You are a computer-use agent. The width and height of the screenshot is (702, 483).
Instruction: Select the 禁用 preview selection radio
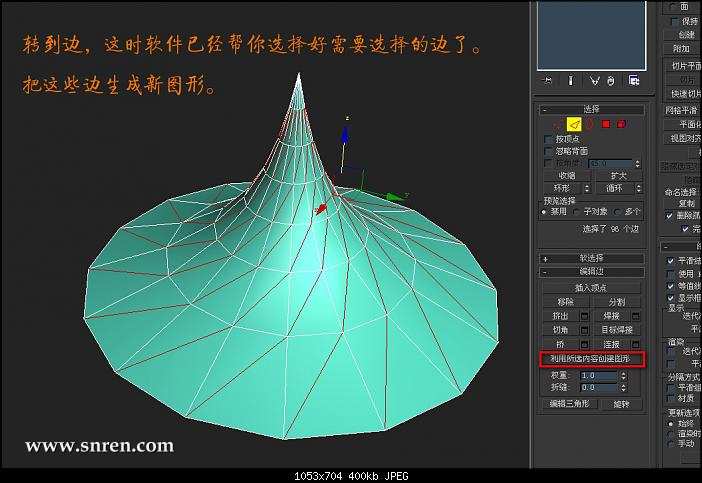(544, 212)
